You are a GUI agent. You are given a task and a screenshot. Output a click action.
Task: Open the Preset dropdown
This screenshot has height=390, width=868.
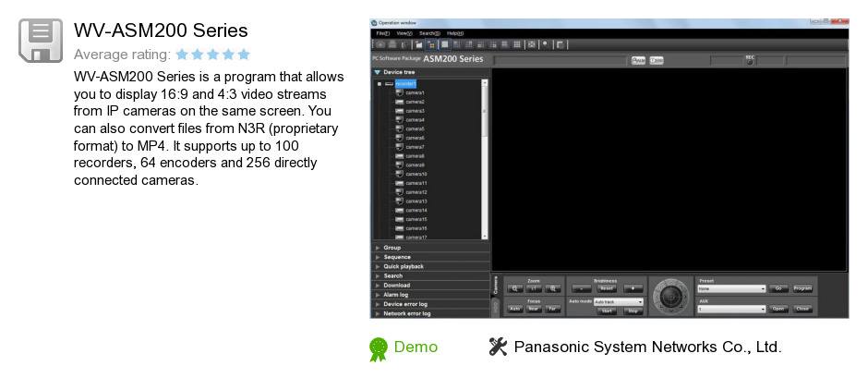pos(732,288)
